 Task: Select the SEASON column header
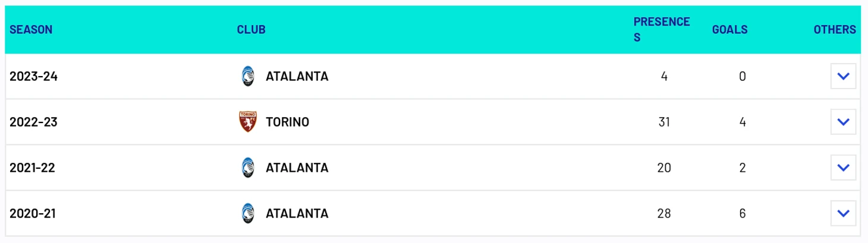click(31, 30)
